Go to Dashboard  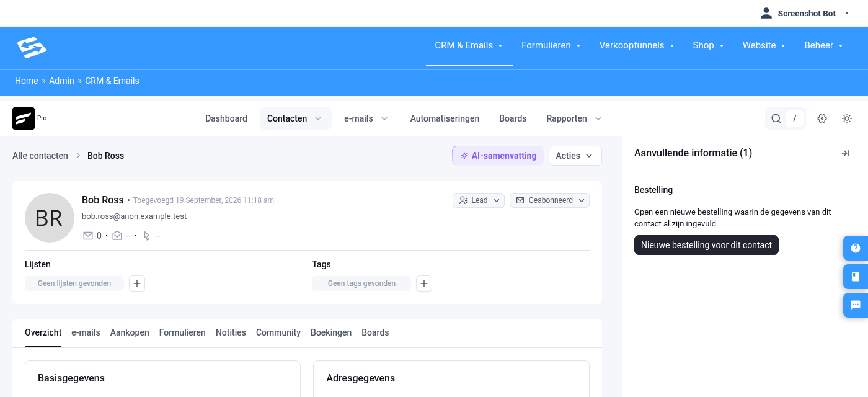click(x=226, y=118)
